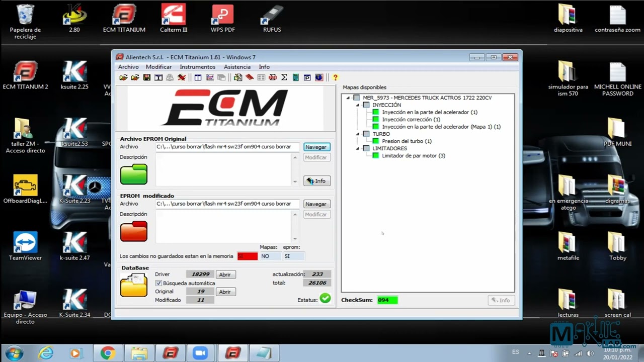Image resolution: width=644 pixels, height=362 pixels.
Task: Click the leftmost open-folder toolbar icon
Action: click(x=123, y=77)
